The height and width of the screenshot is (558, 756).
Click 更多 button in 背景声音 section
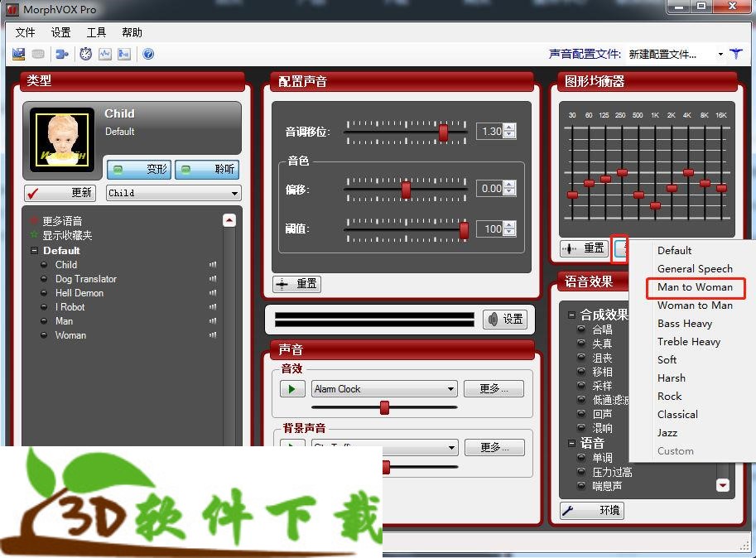[494, 448]
